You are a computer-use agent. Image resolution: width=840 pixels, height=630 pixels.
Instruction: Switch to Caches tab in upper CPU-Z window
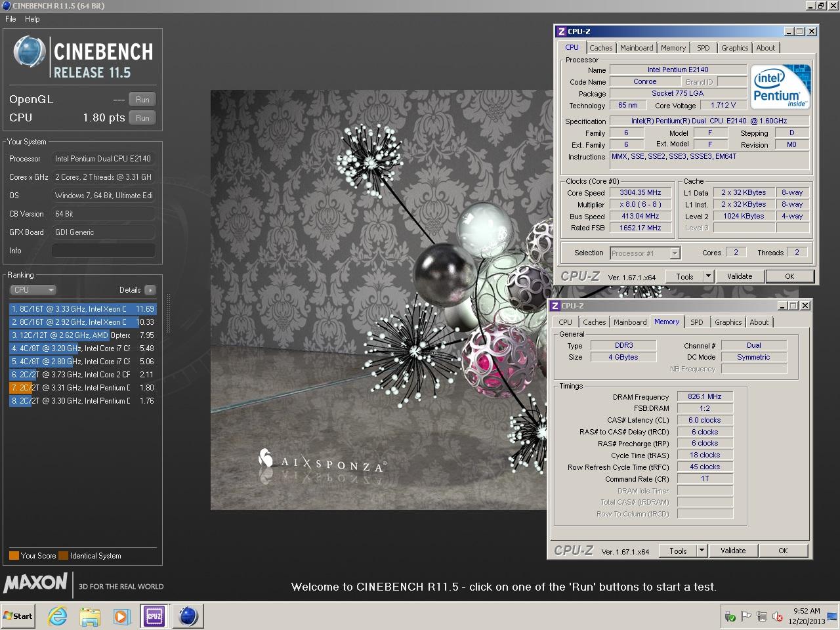600,48
